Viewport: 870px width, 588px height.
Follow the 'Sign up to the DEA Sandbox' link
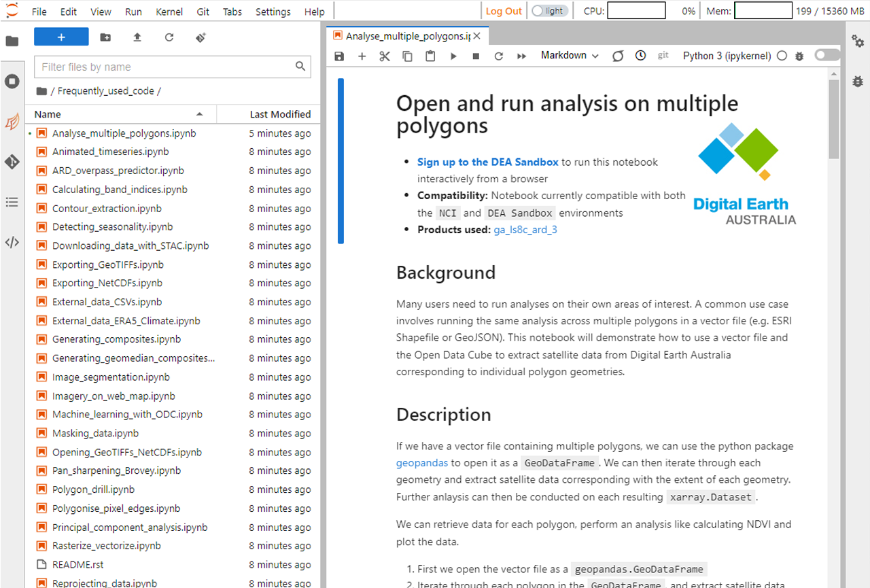coord(487,162)
